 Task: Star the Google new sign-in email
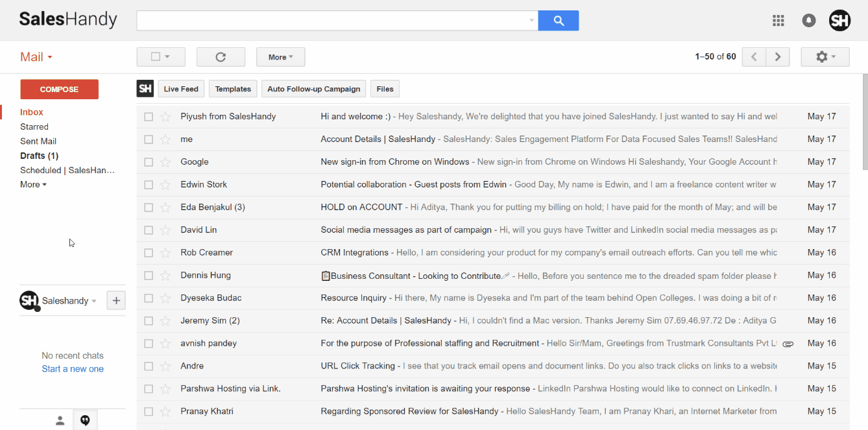click(165, 162)
